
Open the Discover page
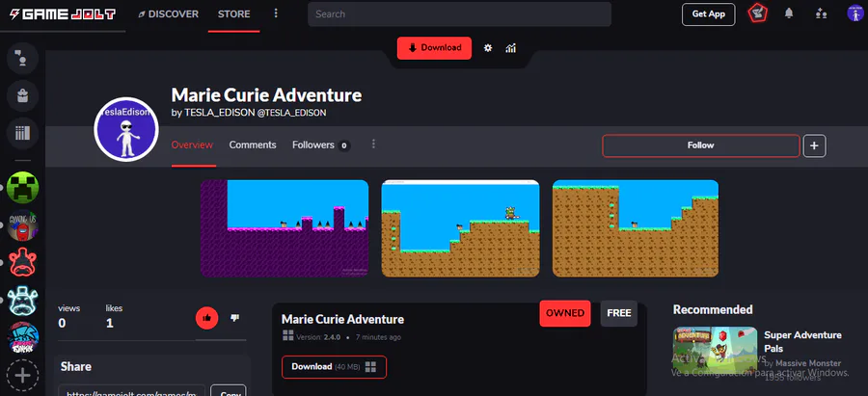coord(168,14)
